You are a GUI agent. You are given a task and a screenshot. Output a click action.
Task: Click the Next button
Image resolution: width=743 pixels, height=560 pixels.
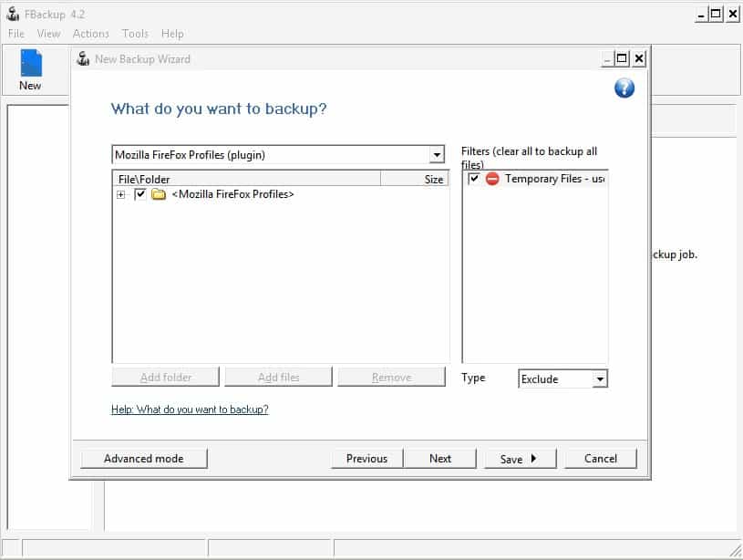(440, 459)
